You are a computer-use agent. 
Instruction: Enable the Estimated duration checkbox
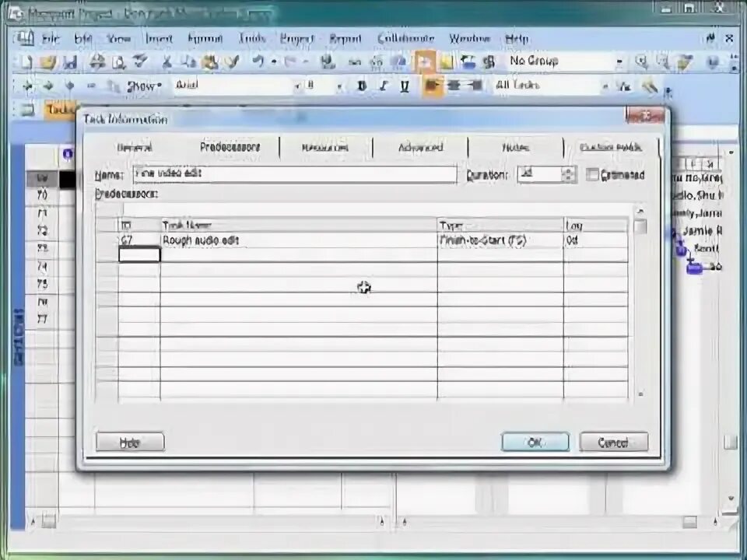point(592,174)
